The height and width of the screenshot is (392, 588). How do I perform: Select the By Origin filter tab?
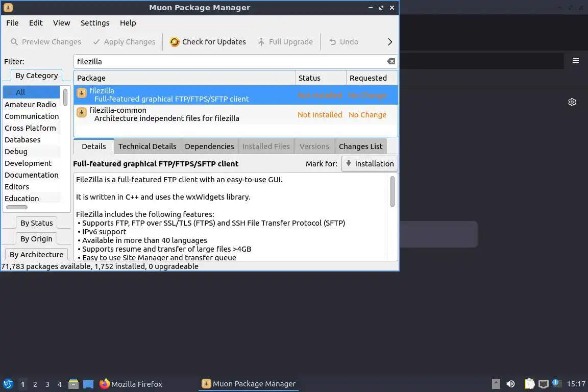(x=36, y=238)
